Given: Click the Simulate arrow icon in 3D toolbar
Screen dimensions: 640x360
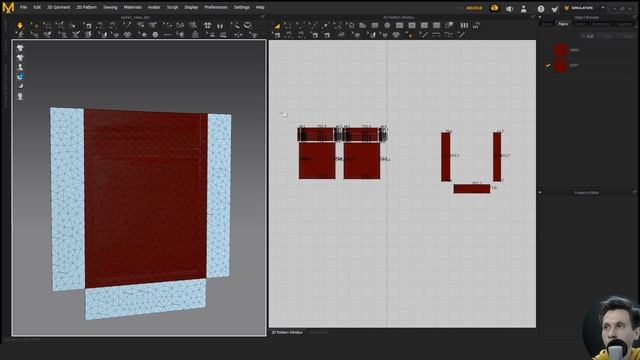Looking at the screenshot, I should coord(20,25).
